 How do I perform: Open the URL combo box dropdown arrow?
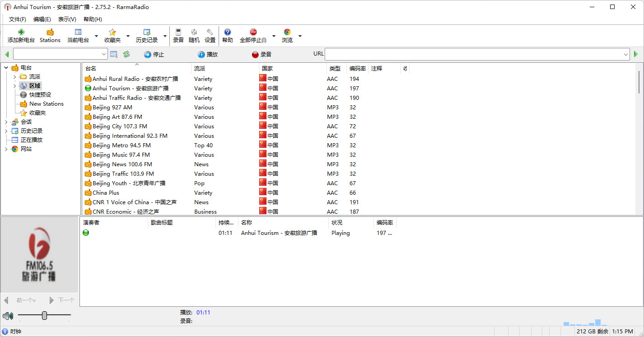pos(626,54)
